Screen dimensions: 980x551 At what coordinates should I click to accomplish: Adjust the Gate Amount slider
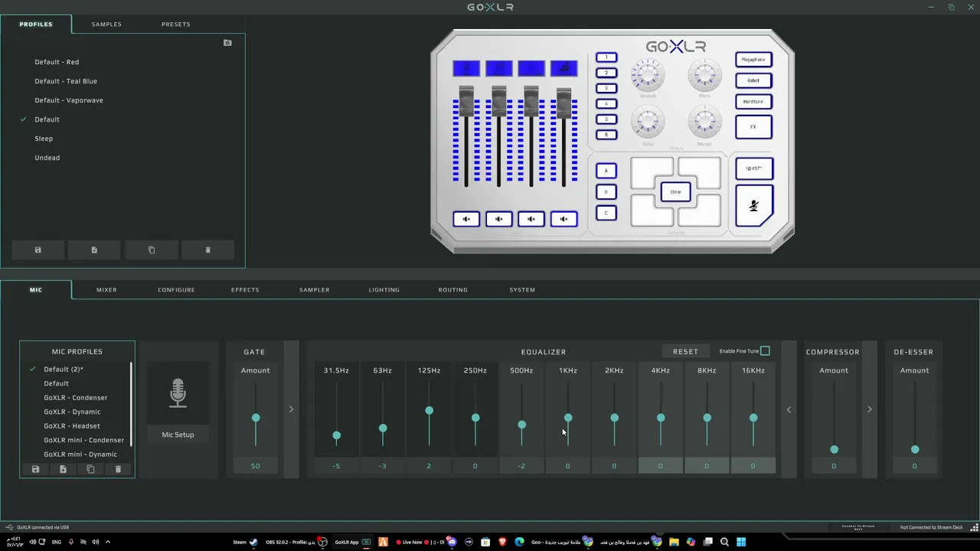point(256,418)
